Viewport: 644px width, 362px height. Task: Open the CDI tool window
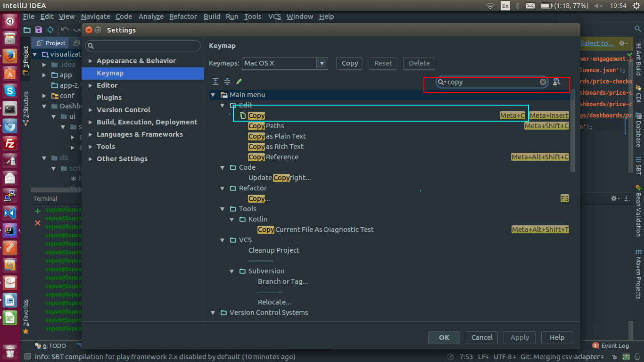(x=638, y=94)
